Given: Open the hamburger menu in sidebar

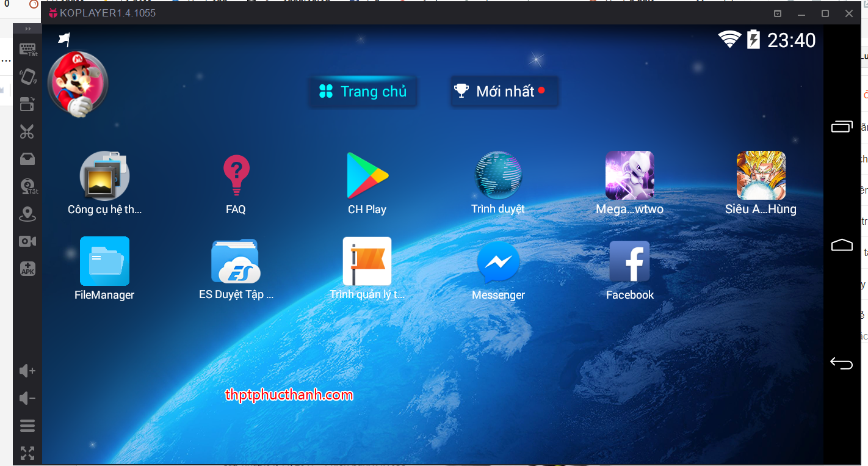Looking at the screenshot, I should (27, 426).
